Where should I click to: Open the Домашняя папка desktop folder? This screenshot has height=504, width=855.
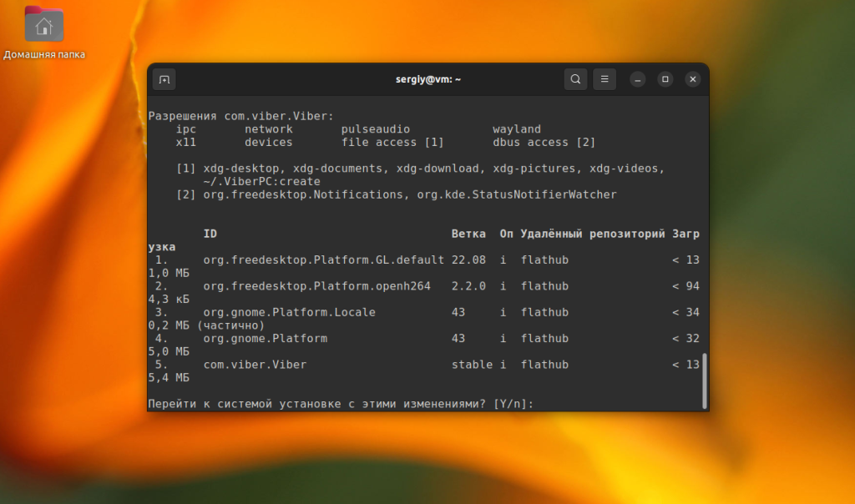[44, 24]
